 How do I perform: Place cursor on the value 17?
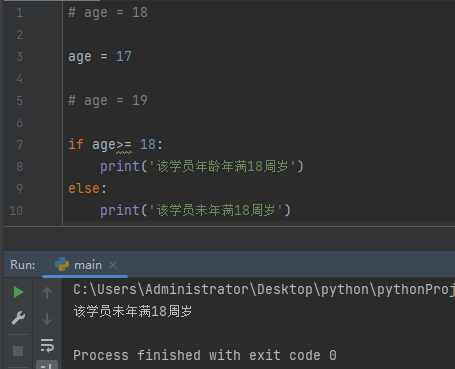[124, 57]
